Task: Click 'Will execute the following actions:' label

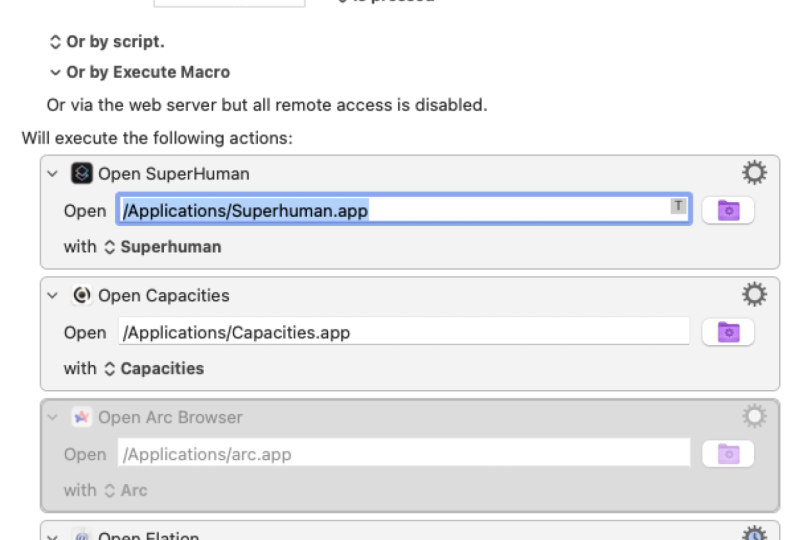Action: pyautogui.click(x=157, y=138)
